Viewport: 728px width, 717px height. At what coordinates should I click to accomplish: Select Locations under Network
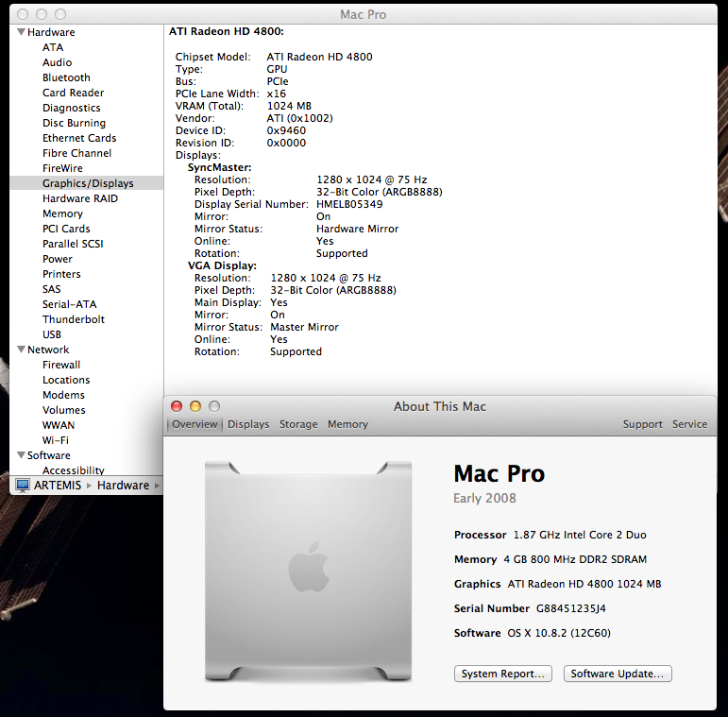[x=66, y=380]
